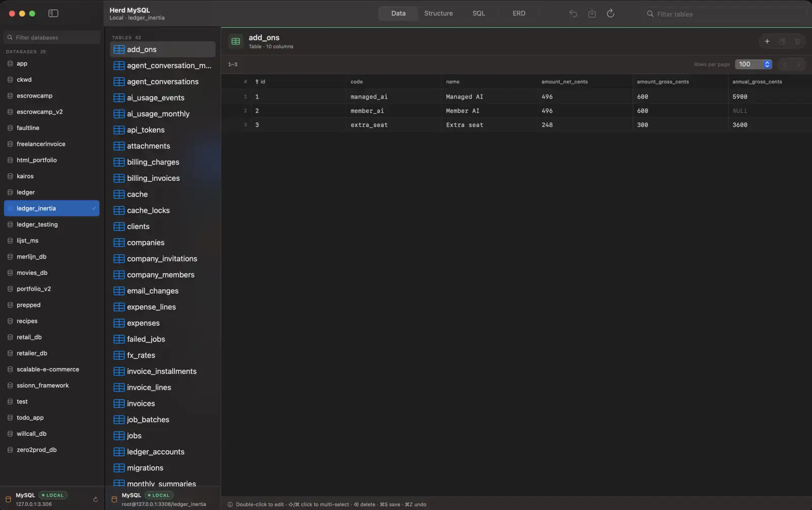Open the billing_invoices table icon
The width and height of the screenshot is (812, 510).
click(119, 178)
